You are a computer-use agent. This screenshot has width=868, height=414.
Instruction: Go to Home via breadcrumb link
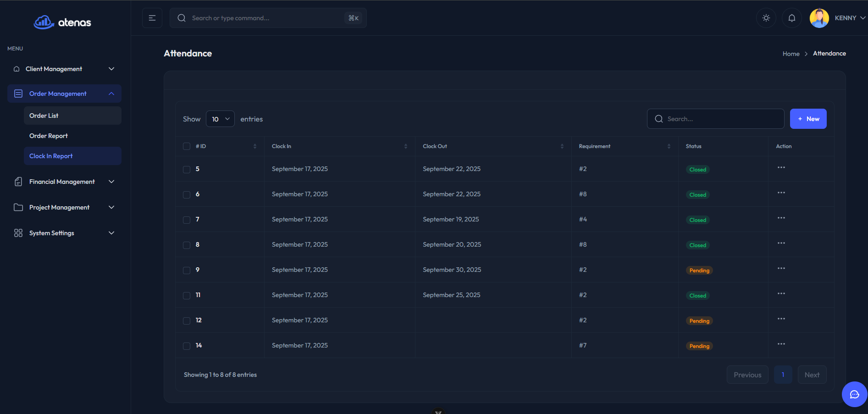pyautogui.click(x=791, y=54)
